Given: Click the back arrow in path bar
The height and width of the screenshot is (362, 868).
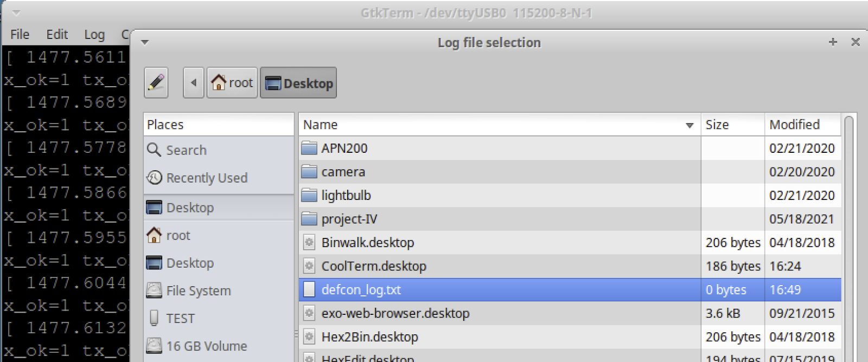Looking at the screenshot, I should [194, 83].
